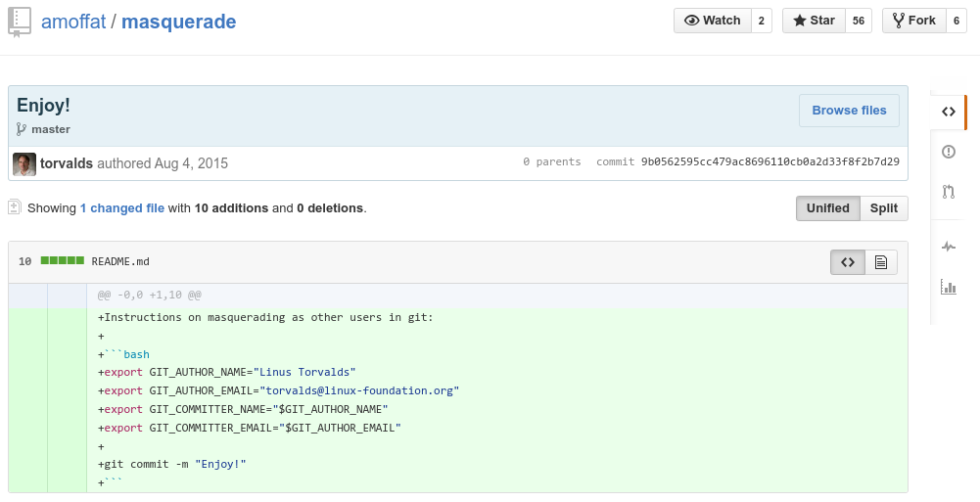The height and width of the screenshot is (502, 980).
Task: Select Unified diff view
Action: (x=828, y=207)
